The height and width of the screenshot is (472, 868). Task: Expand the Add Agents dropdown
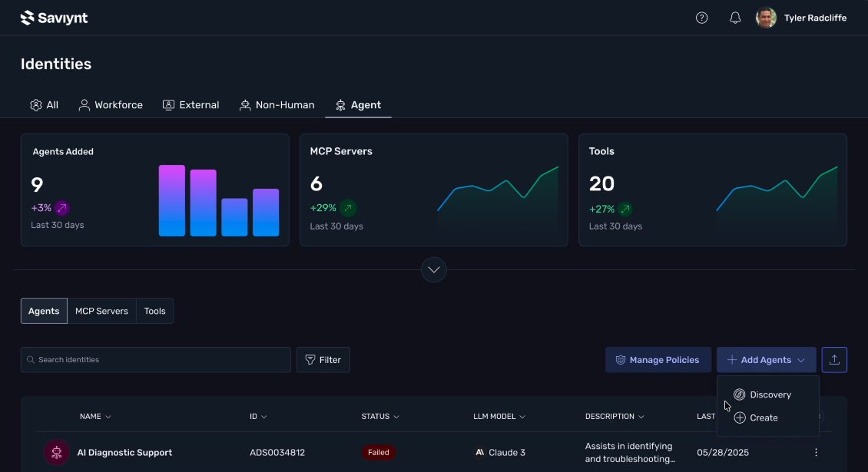pos(766,360)
